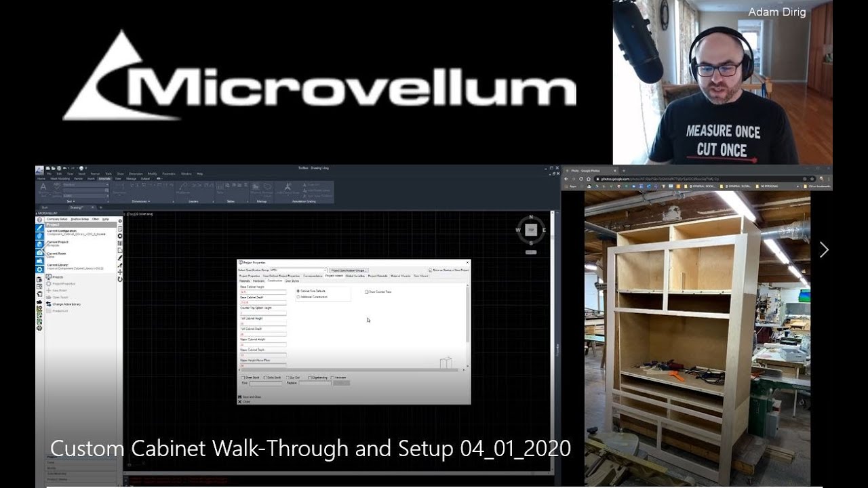
Task: Click the Save and Close disk icon
Action: [x=239, y=396]
